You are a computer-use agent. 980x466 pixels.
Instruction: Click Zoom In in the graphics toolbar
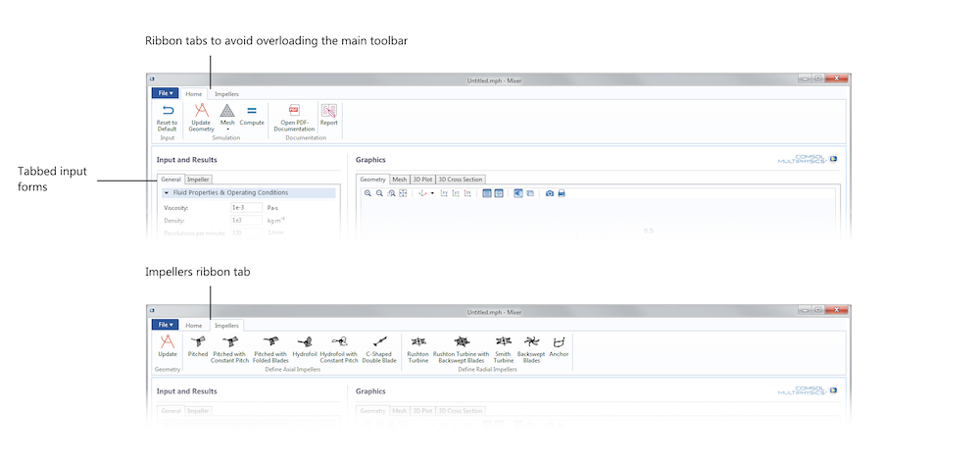point(367,194)
